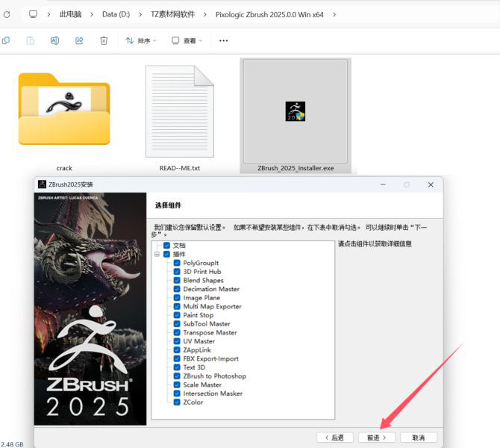Open the view (查看) dropdown
The width and height of the screenshot is (500, 448).
187,40
